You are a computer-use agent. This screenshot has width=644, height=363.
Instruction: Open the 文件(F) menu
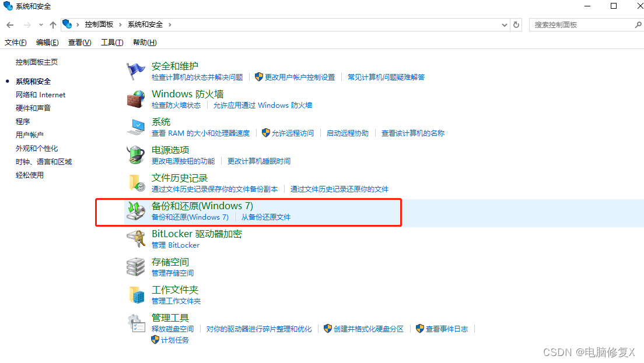click(x=16, y=43)
